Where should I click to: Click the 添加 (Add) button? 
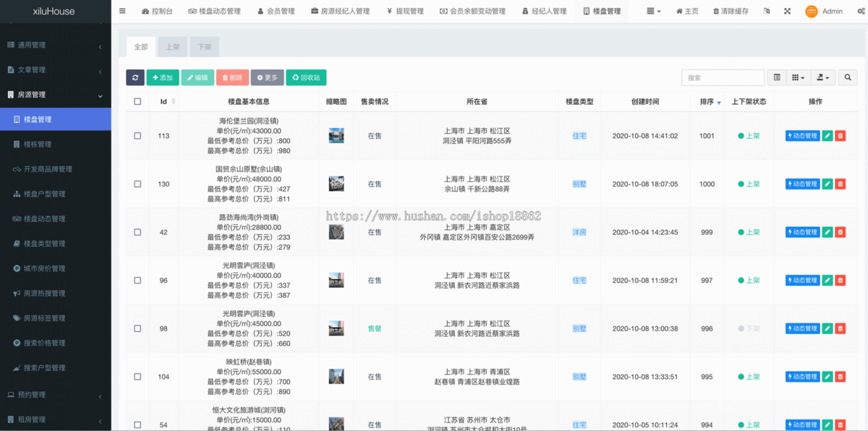163,77
